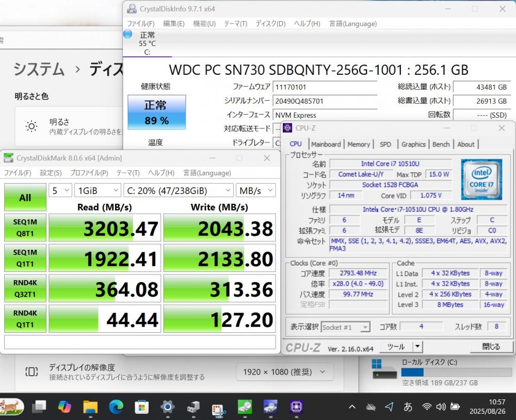Screen dimensions: 516x420
Task: Click the システム breadcrumb in Settings
Action: click(39, 69)
